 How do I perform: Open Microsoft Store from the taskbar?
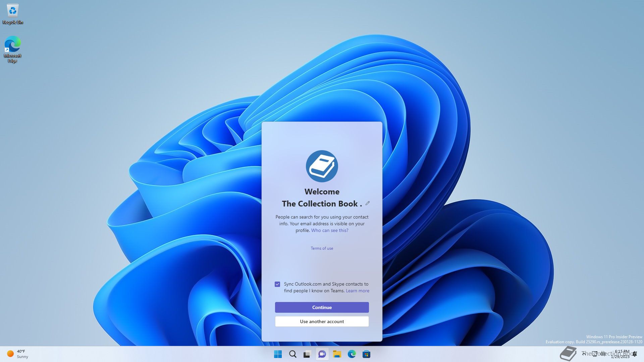(x=366, y=354)
